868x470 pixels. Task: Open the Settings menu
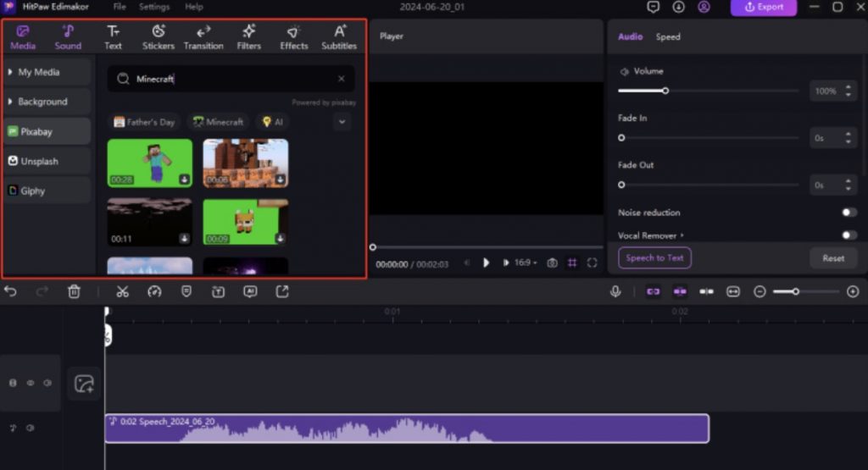tap(154, 7)
